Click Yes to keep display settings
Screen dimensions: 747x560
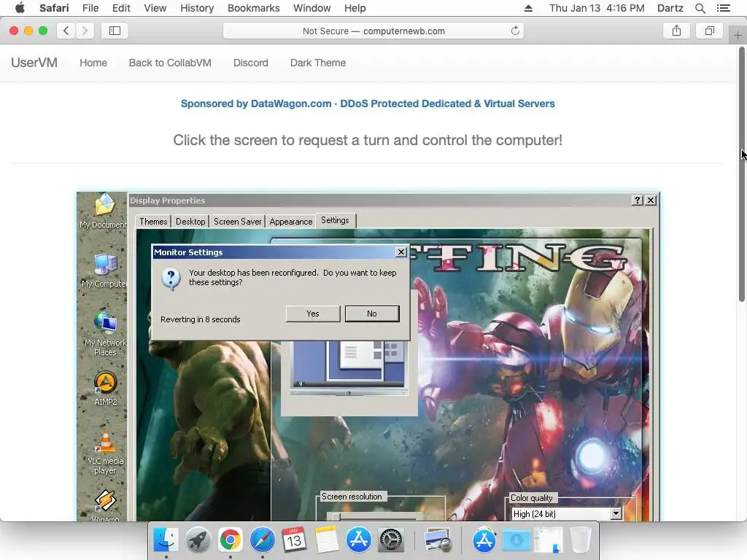pos(313,314)
